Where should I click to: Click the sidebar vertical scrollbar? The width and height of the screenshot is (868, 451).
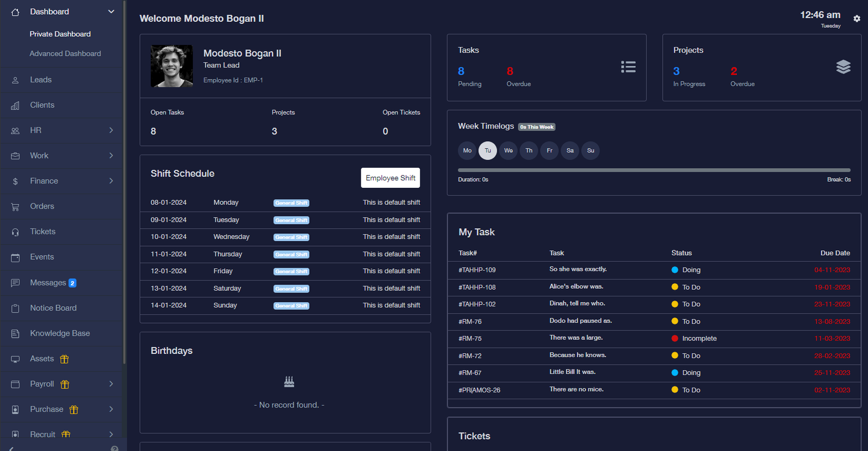[x=124, y=182]
